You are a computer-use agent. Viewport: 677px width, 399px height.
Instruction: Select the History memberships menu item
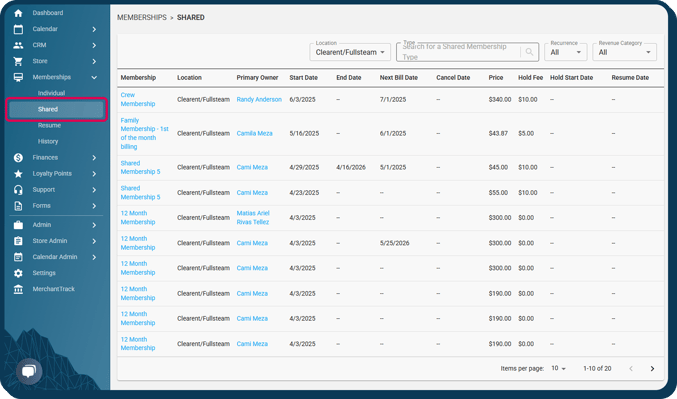[48, 141]
